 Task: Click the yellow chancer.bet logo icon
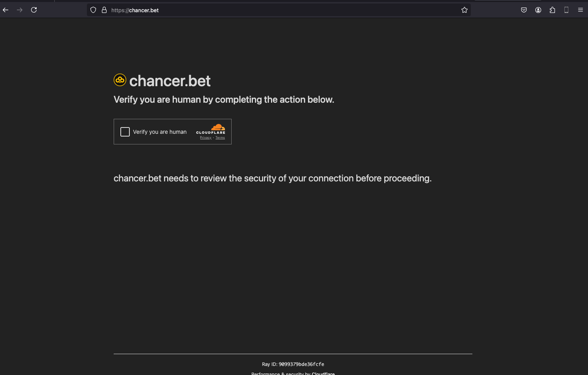[x=120, y=80]
